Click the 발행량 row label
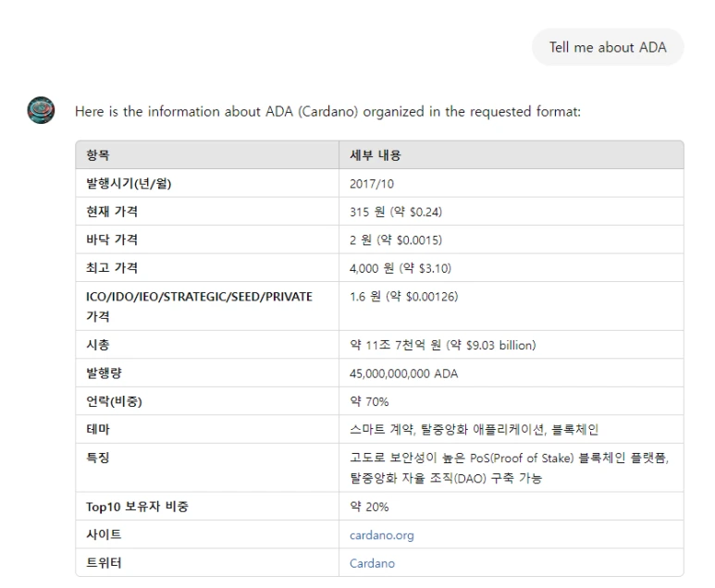This screenshot has height=588, width=715. [104, 373]
